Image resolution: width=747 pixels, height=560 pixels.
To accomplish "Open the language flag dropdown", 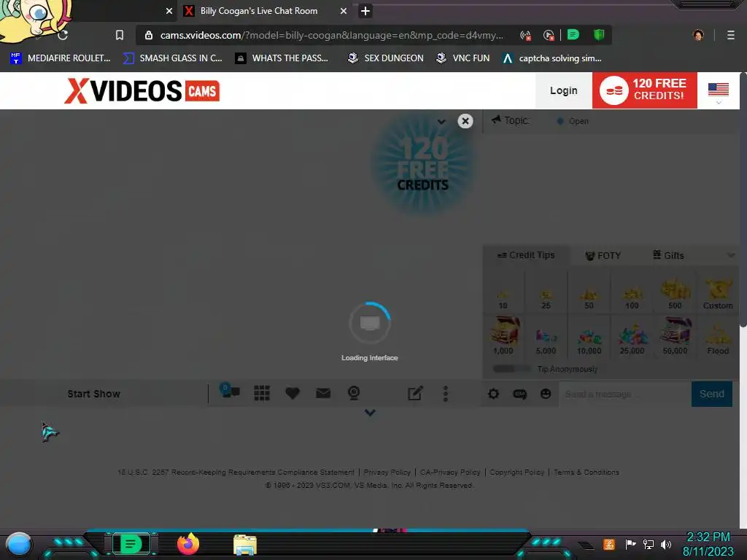I will tap(719, 93).
